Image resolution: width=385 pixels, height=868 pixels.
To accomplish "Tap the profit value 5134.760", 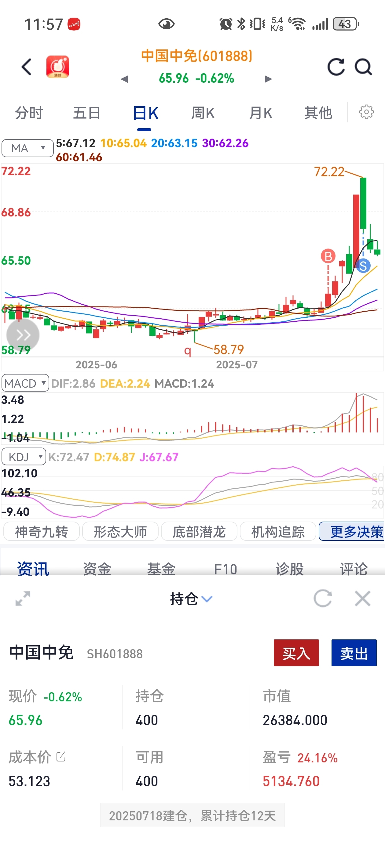I will pyautogui.click(x=291, y=781).
